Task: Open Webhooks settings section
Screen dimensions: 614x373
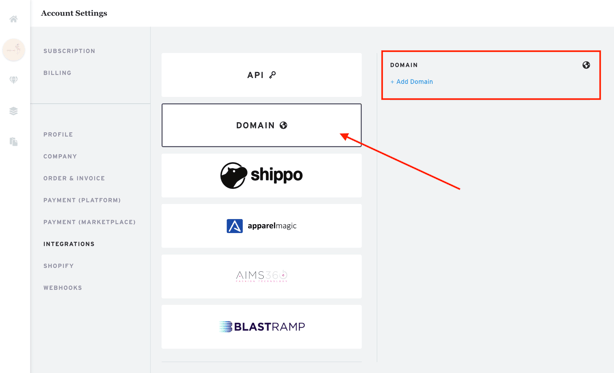Action: coord(63,288)
